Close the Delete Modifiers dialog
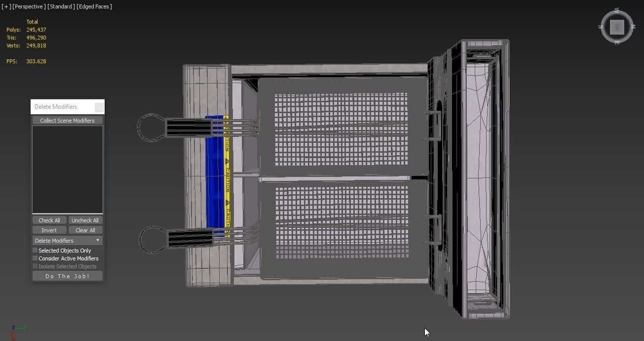The height and width of the screenshot is (341, 644). [x=99, y=107]
